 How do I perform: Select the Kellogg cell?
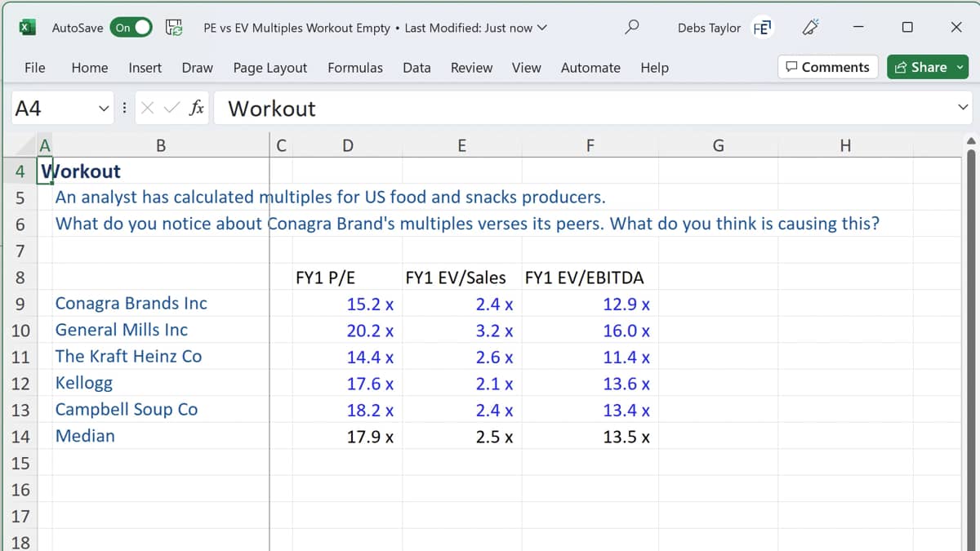click(x=161, y=383)
